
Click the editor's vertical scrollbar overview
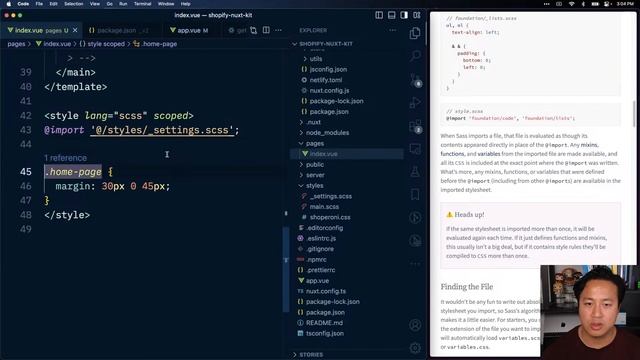point(286,269)
